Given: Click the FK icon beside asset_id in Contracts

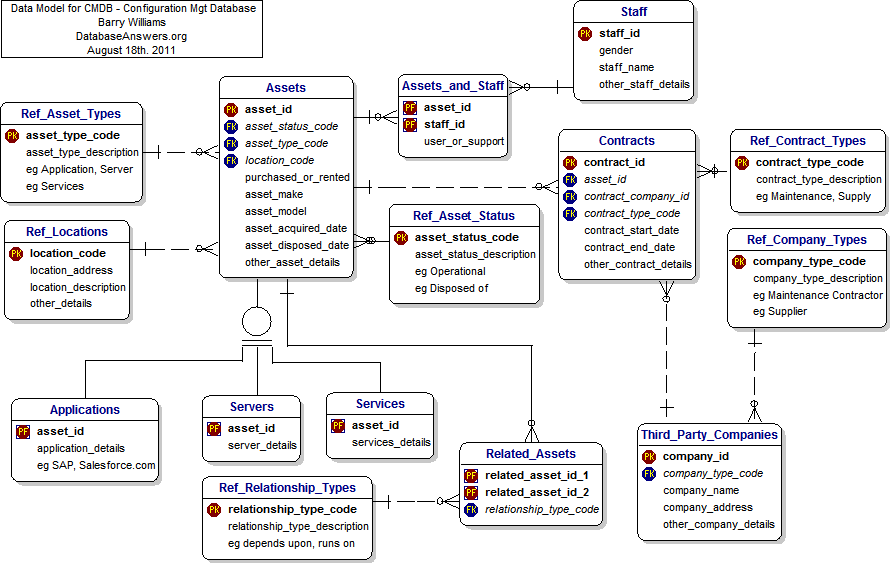Looking at the screenshot, I should (569, 180).
